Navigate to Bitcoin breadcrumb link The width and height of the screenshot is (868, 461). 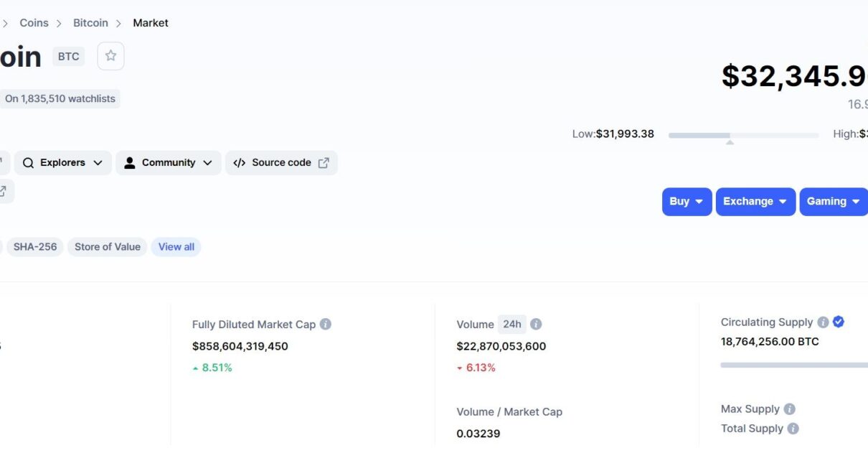90,23
